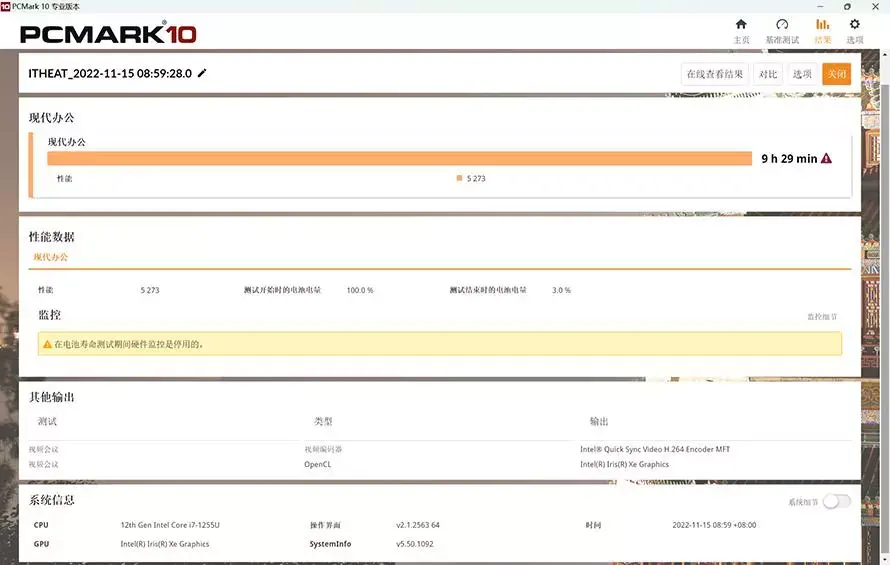Toggle the 系统细节 switch
This screenshot has height=565, width=890.
(x=836, y=502)
